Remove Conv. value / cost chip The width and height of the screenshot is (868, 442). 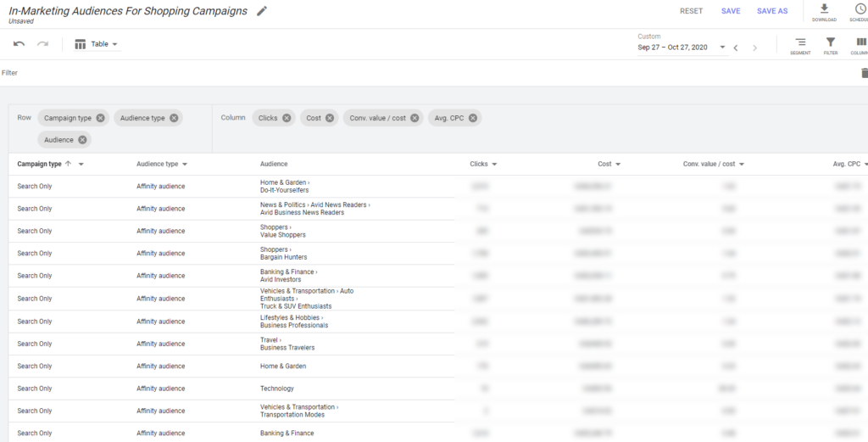point(415,118)
